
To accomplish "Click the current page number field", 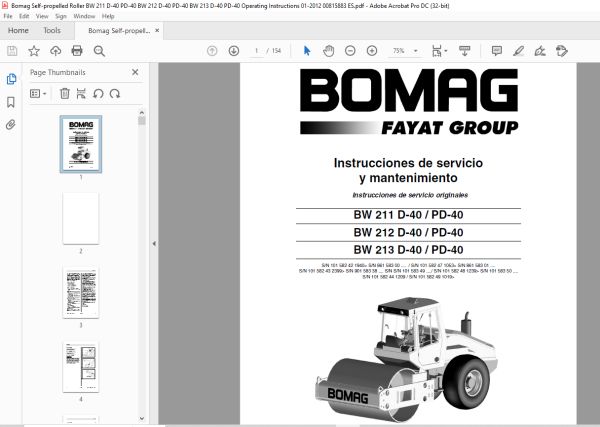I will (x=256, y=51).
